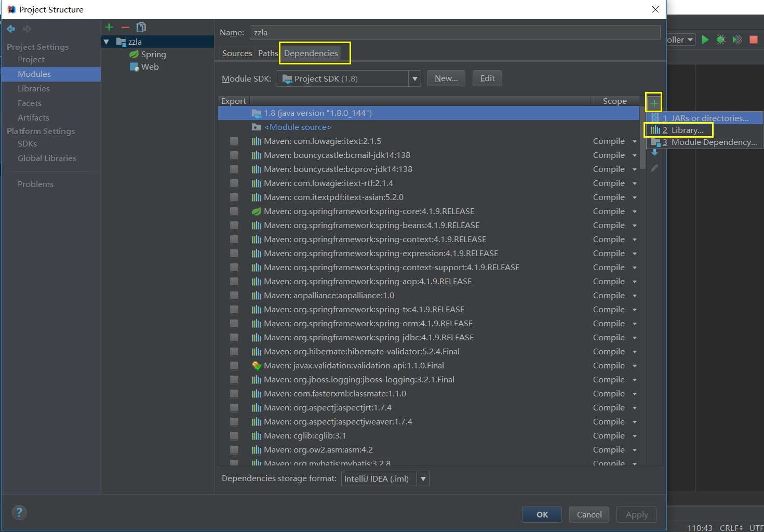Open the help question mark icon
Screen dimensions: 764x532
[19, 513]
